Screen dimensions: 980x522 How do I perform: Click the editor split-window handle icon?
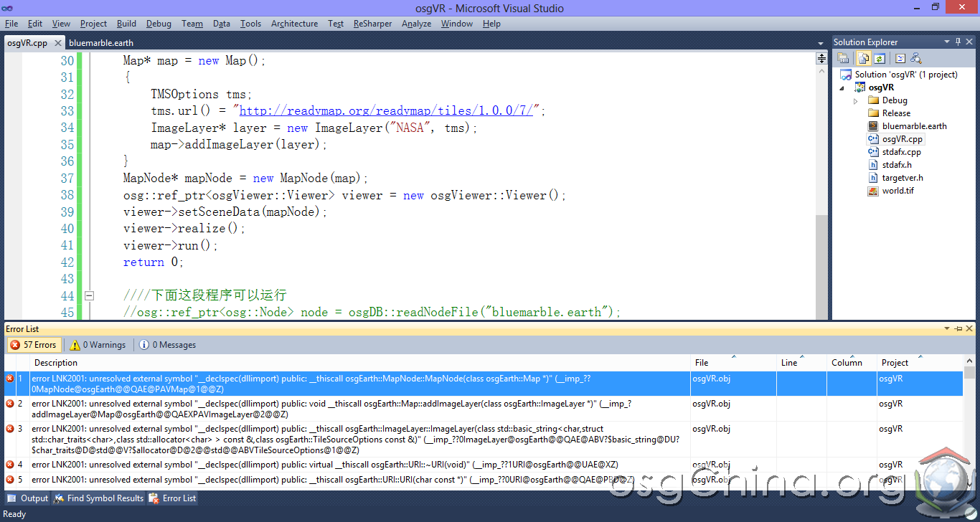click(x=822, y=59)
